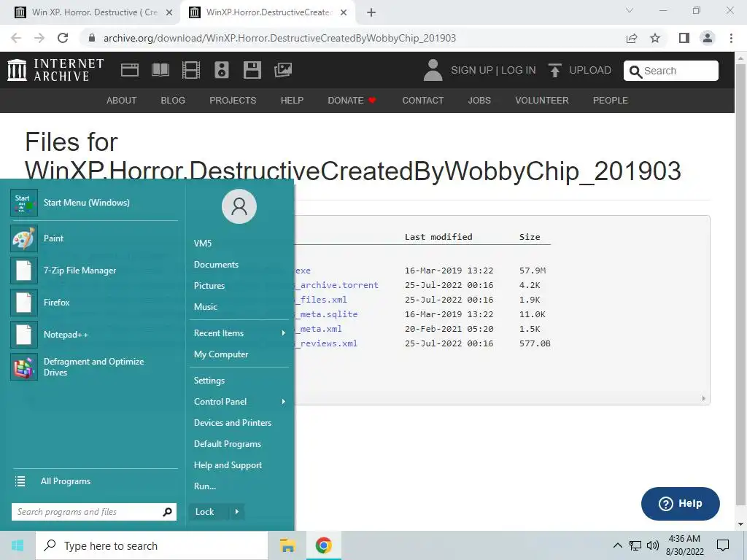Open File Explorer from the taskbar
The image size is (747, 560).
pos(287,545)
